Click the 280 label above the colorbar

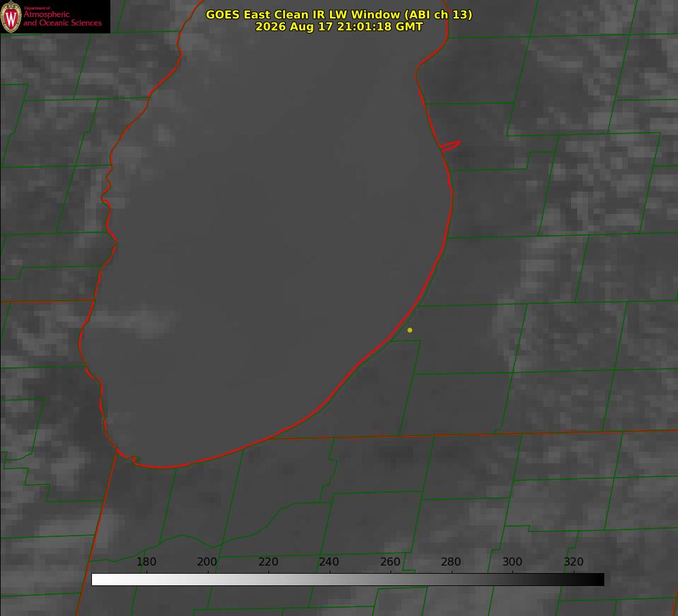(x=451, y=561)
